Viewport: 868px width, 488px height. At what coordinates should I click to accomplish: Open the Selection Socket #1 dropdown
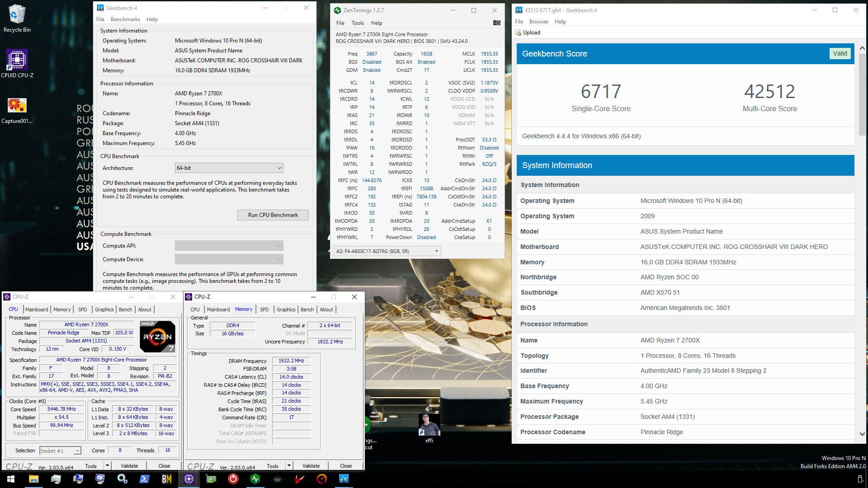coord(60,450)
